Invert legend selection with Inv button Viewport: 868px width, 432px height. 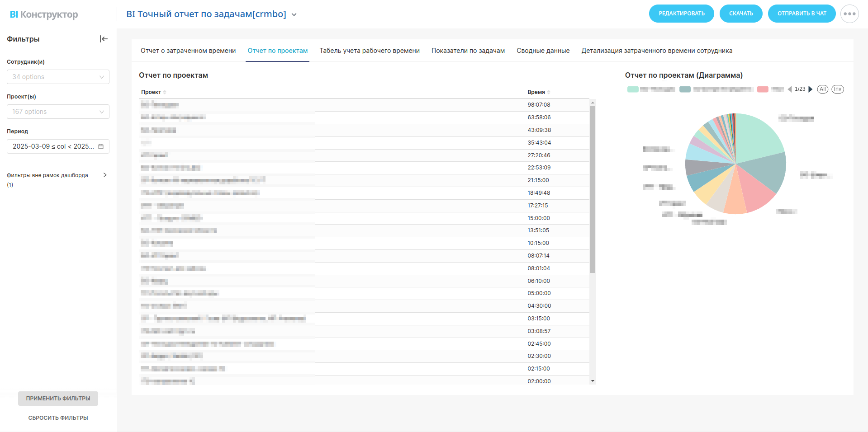(838, 89)
